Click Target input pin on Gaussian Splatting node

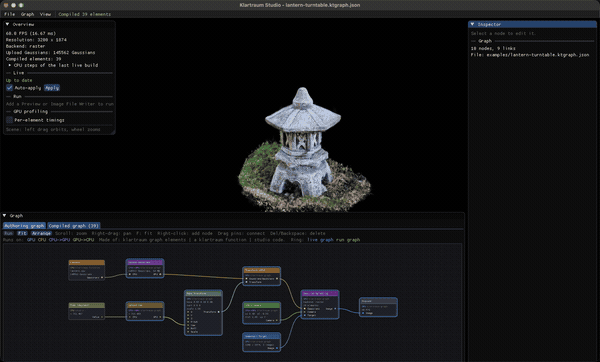click(x=305, y=315)
